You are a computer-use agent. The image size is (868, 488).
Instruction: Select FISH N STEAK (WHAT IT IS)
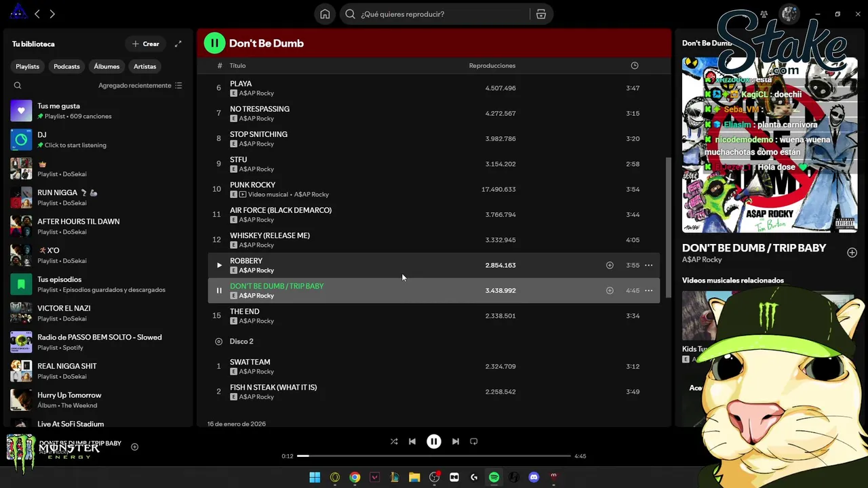[x=433, y=392]
